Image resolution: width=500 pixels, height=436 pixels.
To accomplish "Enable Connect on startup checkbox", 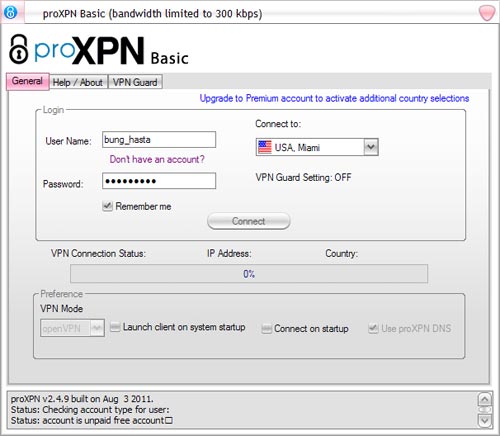I will (266, 329).
